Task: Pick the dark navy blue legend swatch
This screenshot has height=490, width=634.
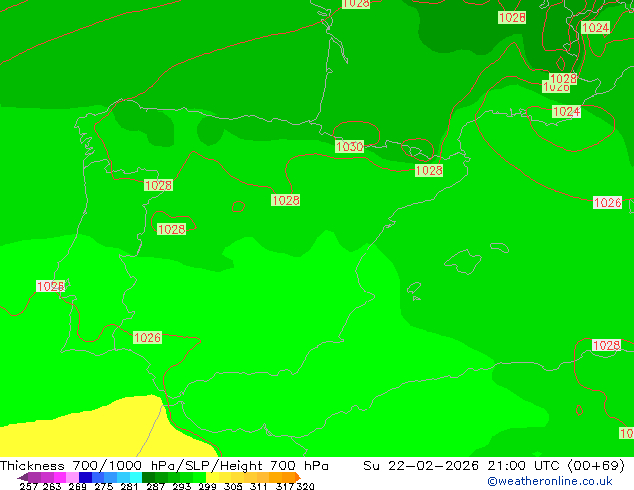Action: (85, 477)
